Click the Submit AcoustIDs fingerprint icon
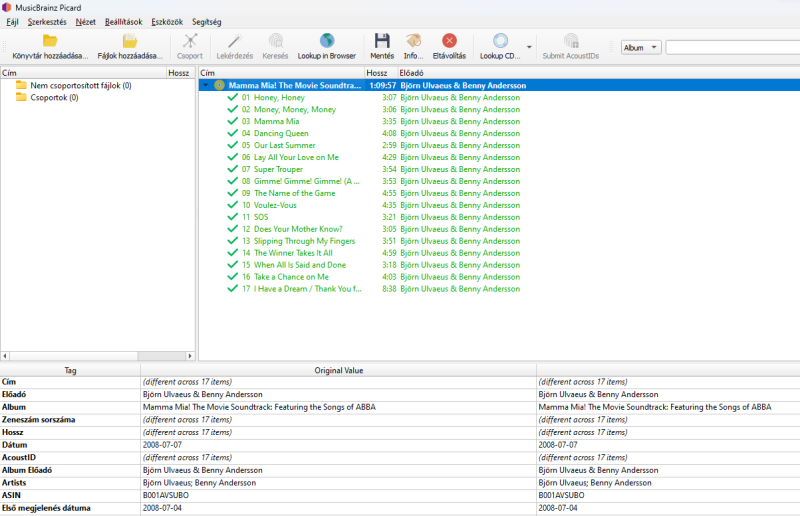The height and width of the screenshot is (516, 800). (571, 41)
